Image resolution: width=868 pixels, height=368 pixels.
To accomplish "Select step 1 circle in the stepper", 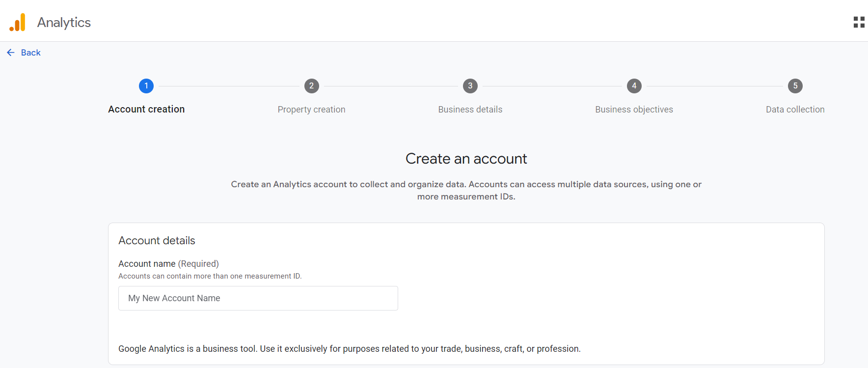I will click(146, 86).
